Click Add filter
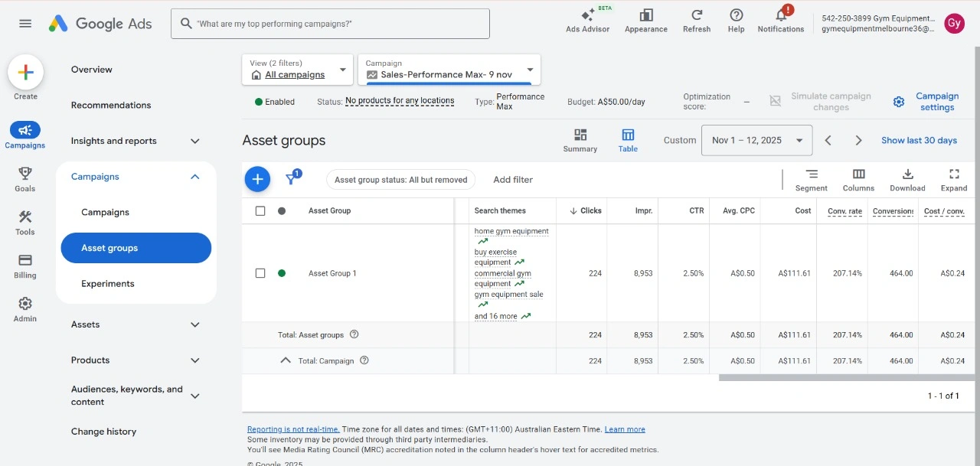 513,180
